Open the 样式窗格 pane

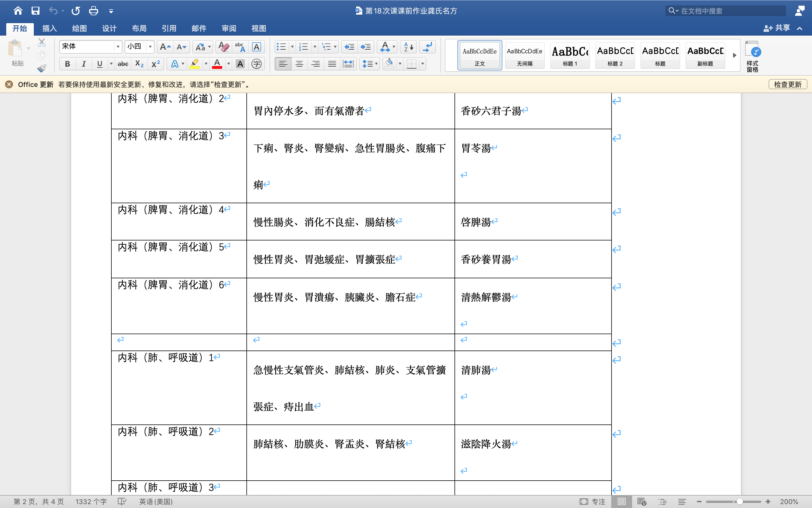753,56
